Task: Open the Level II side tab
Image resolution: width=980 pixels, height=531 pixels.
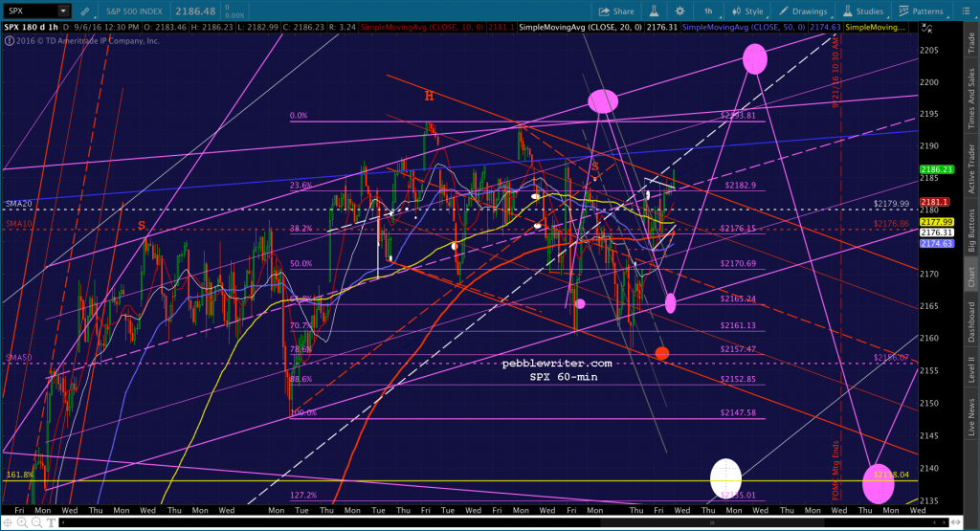Action: [971, 369]
